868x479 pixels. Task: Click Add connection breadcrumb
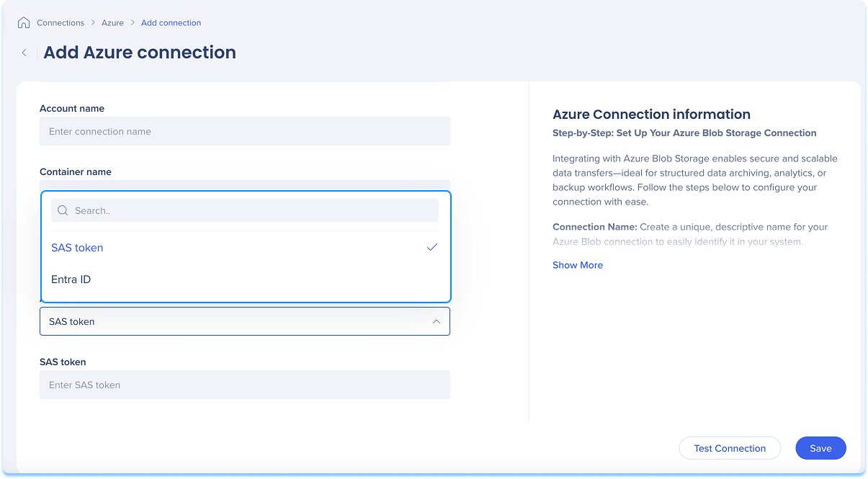pos(171,23)
